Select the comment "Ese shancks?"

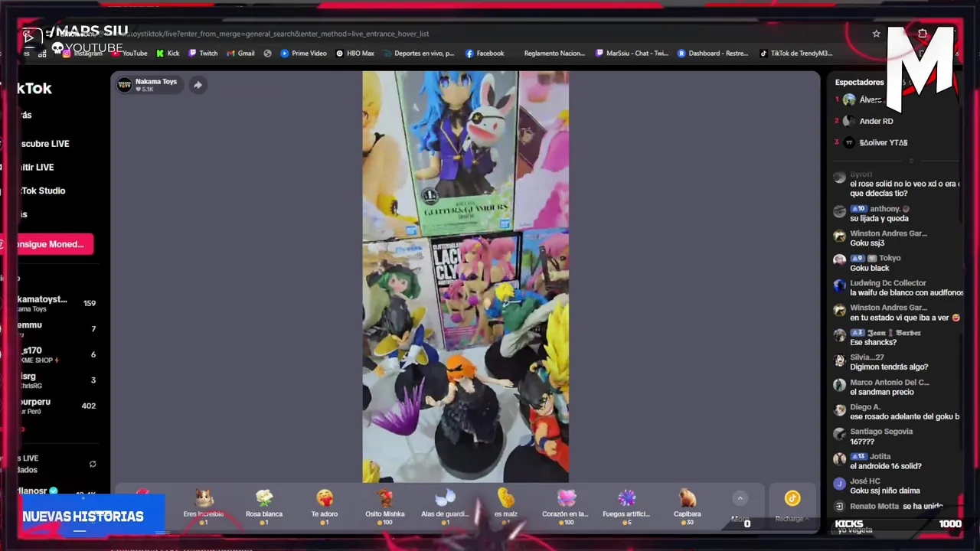[873, 343]
